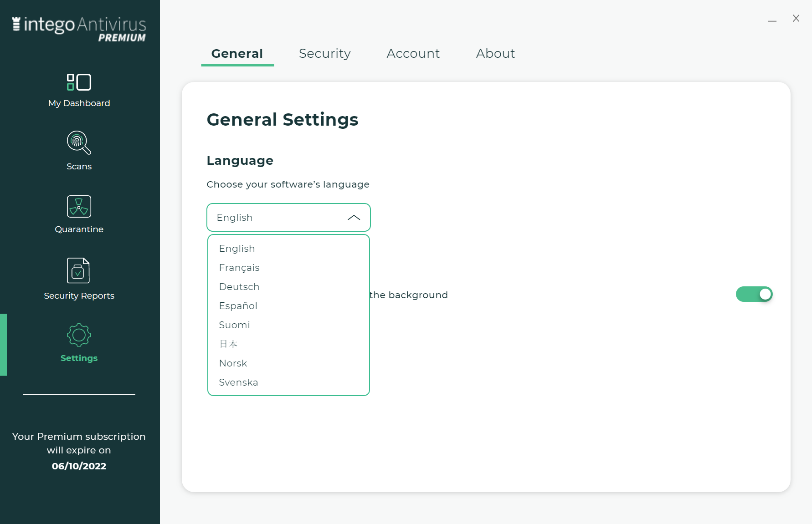Click the Language section heading

point(240,161)
